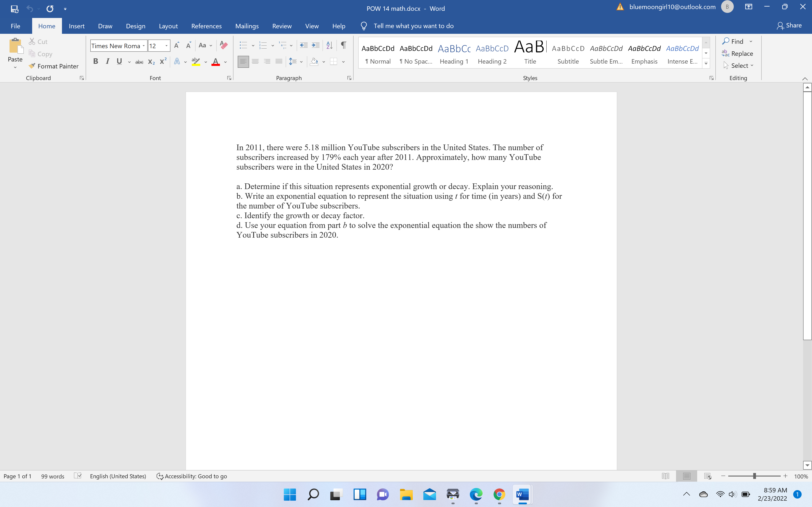Screen dimensions: 812x507
Task: Show paragraph formatting marks
Action: (343, 45)
